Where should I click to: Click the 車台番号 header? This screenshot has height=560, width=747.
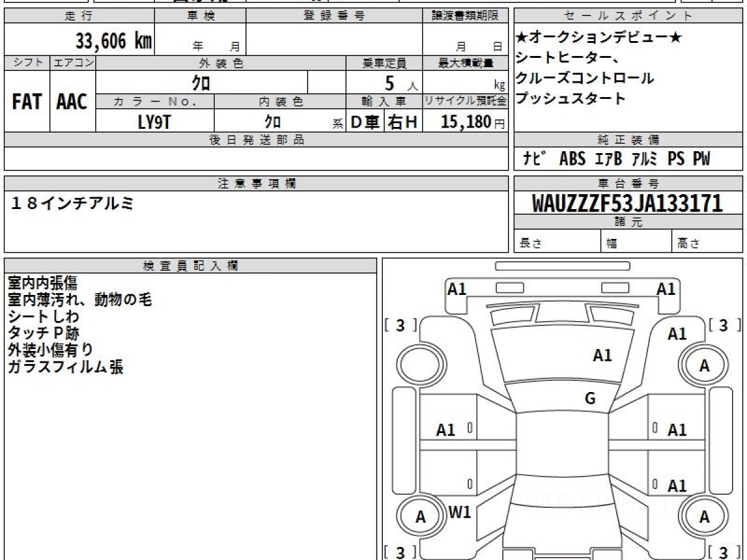[x=628, y=184]
